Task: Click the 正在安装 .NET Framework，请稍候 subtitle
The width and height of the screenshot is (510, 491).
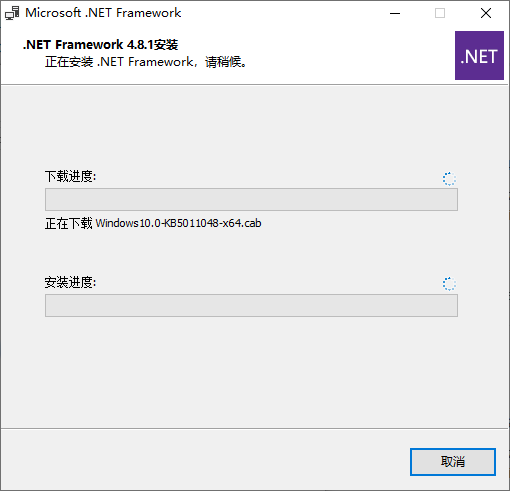Action: (146, 62)
